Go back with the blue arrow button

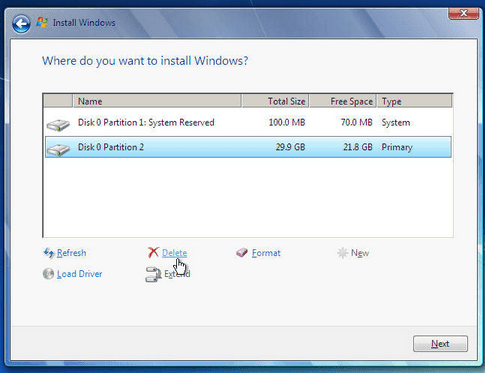(21, 24)
